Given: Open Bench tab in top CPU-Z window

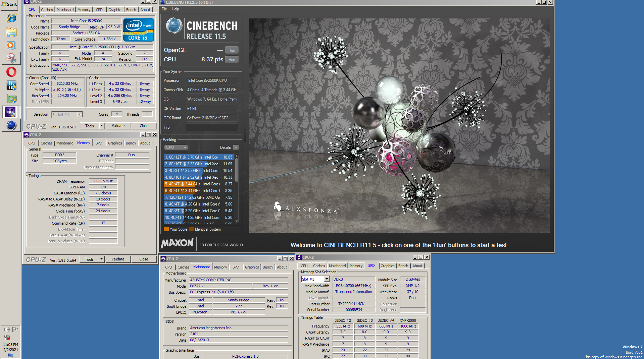Looking at the screenshot, I should click(131, 10).
